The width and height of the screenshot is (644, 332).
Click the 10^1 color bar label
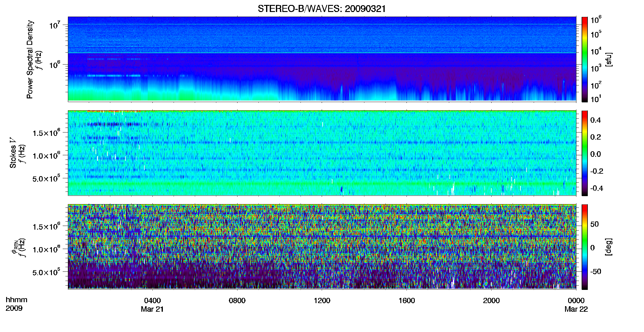coord(596,99)
